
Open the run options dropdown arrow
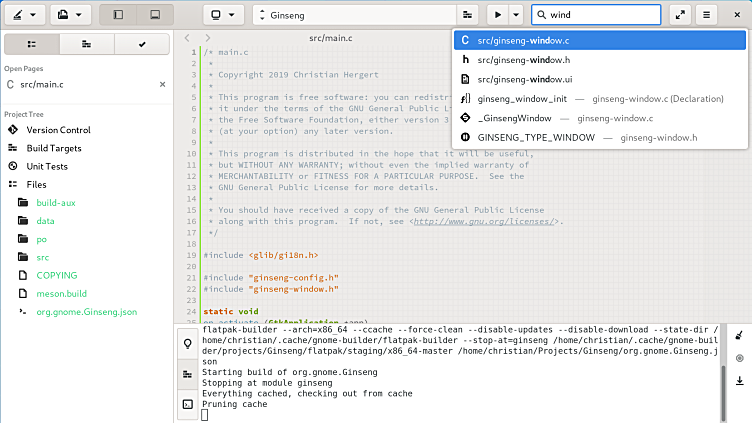(516, 15)
